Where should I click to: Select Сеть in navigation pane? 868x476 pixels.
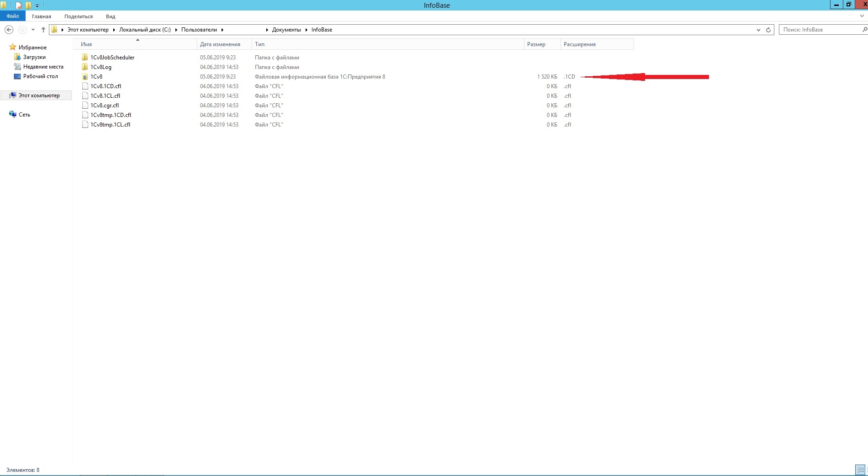[24, 115]
